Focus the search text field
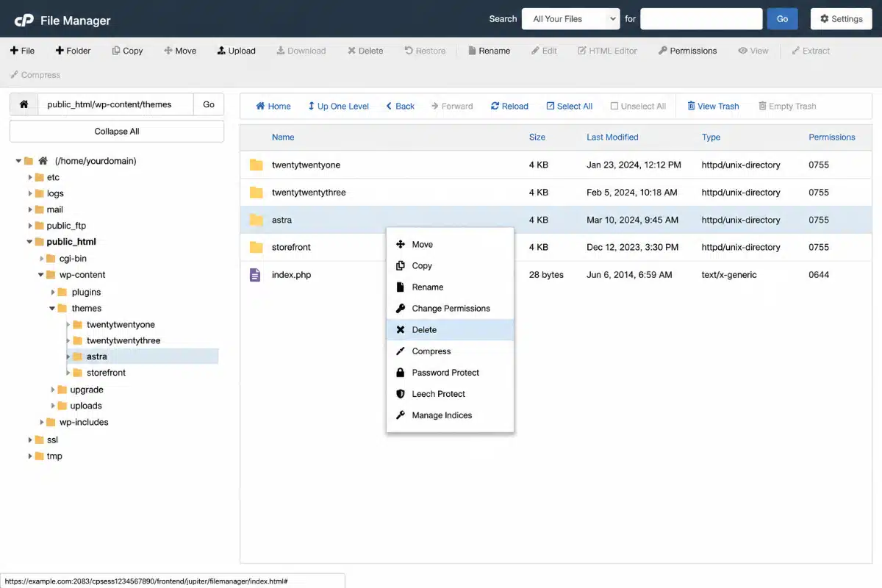 (x=701, y=19)
